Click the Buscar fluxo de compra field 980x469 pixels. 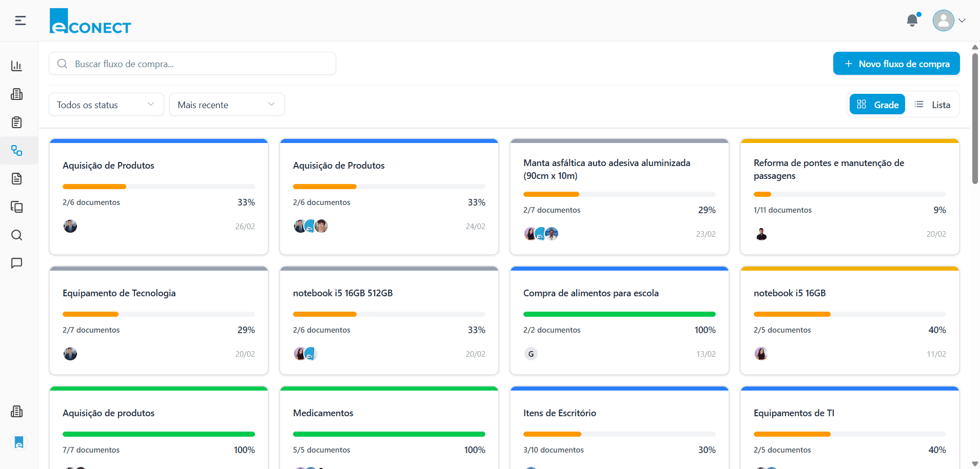(192, 64)
